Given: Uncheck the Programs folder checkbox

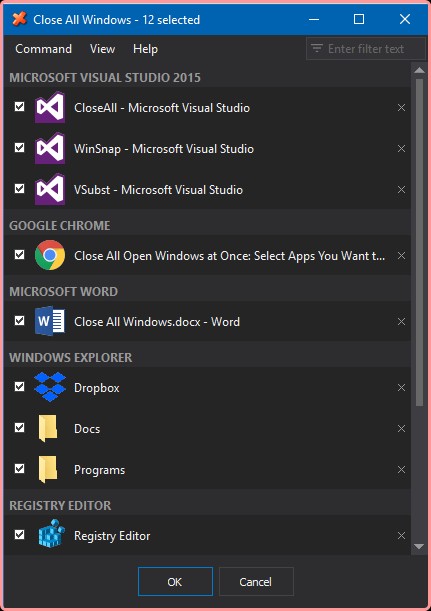Looking at the screenshot, I should (x=19, y=468).
